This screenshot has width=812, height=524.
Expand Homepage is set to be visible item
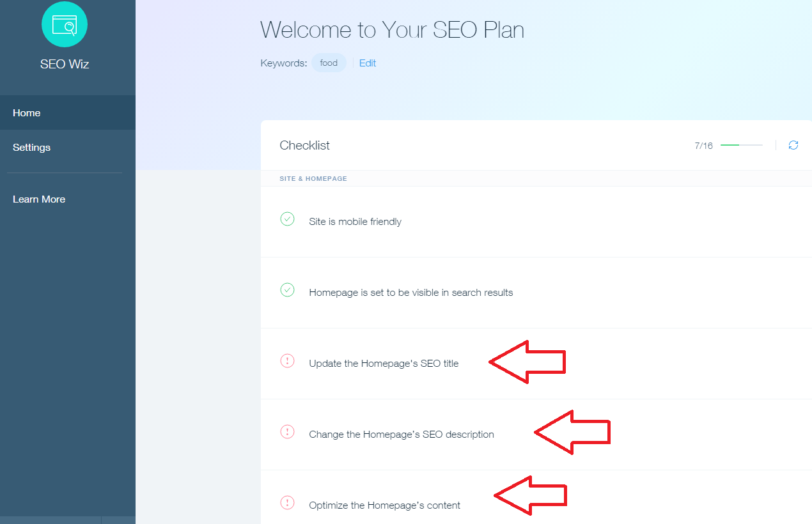[536, 293]
